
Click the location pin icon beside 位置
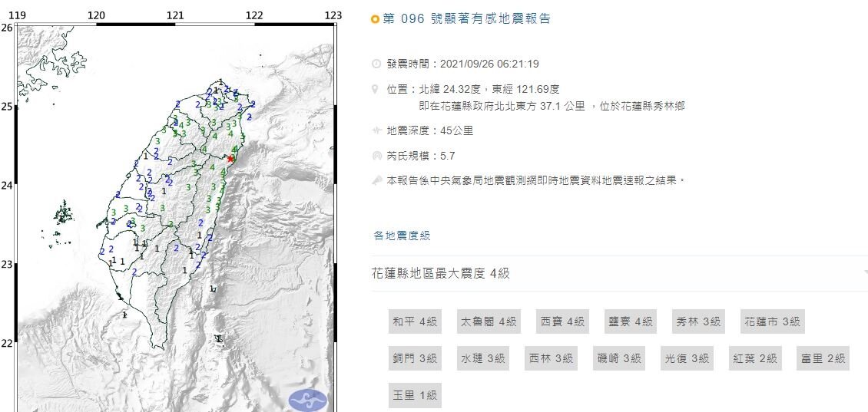click(376, 89)
